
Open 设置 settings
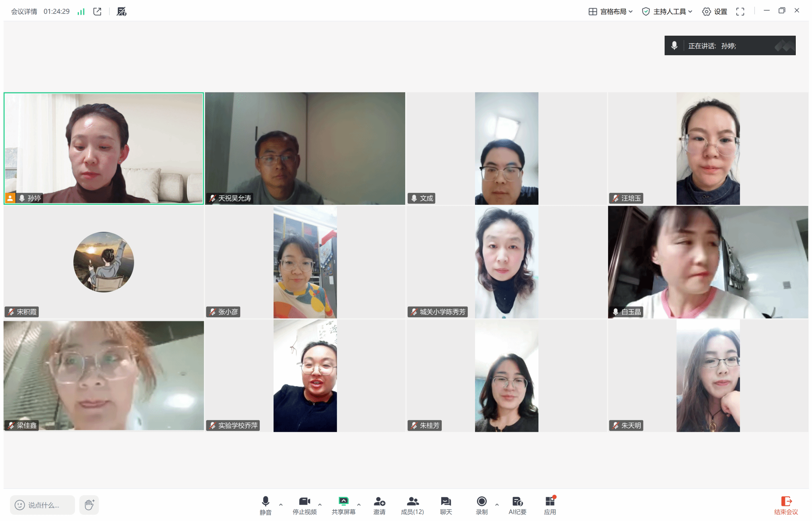pyautogui.click(x=715, y=11)
